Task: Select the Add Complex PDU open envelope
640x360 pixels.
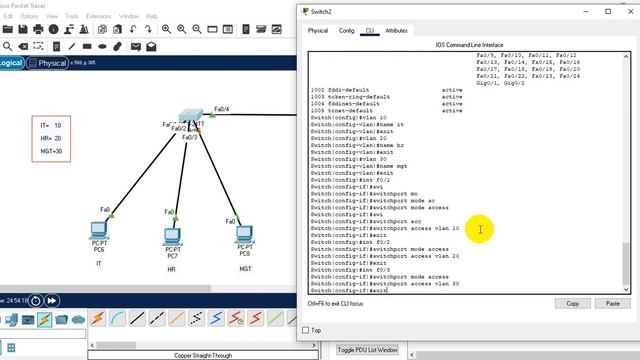Action: [151, 47]
